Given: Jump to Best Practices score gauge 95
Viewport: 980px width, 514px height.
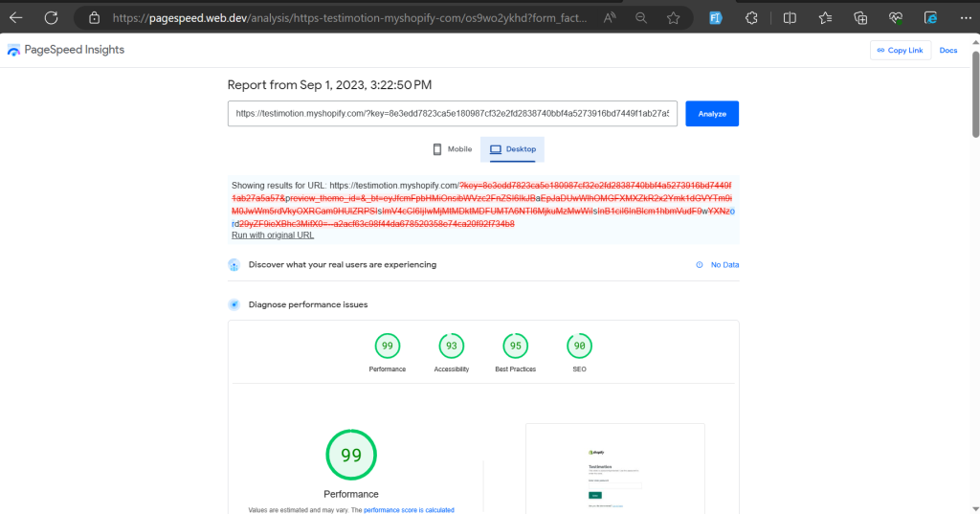Looking at the screenshot, I should (x=516, y=346).
